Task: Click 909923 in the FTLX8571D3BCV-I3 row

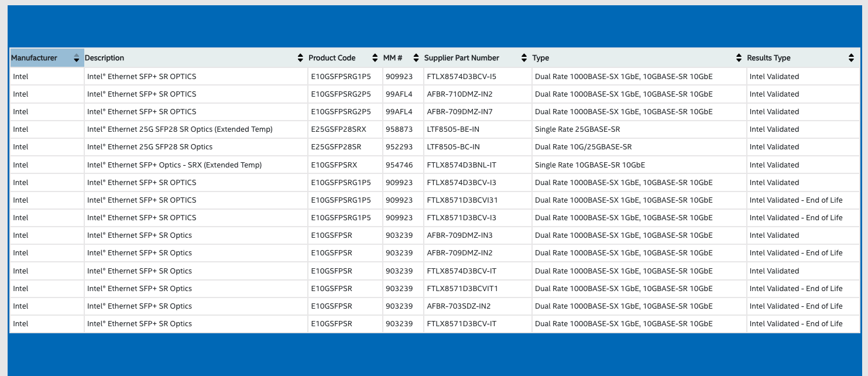Action: tap(399, 217)
